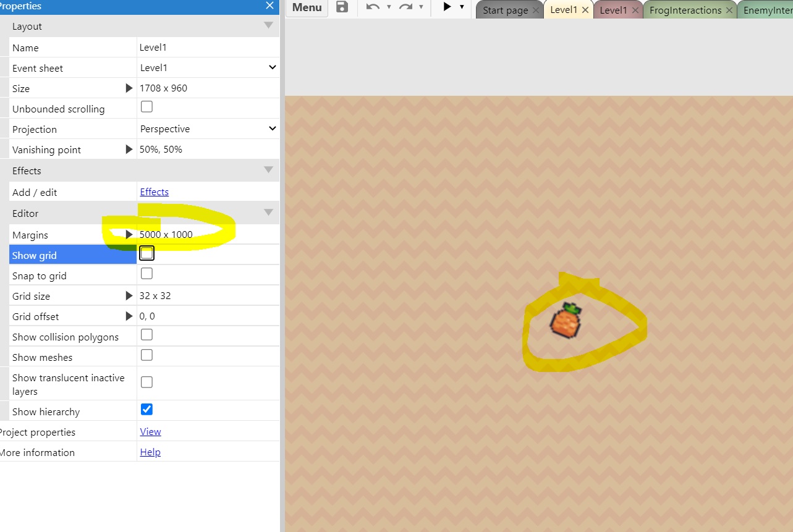Close the Properties panel

(269, 6)
